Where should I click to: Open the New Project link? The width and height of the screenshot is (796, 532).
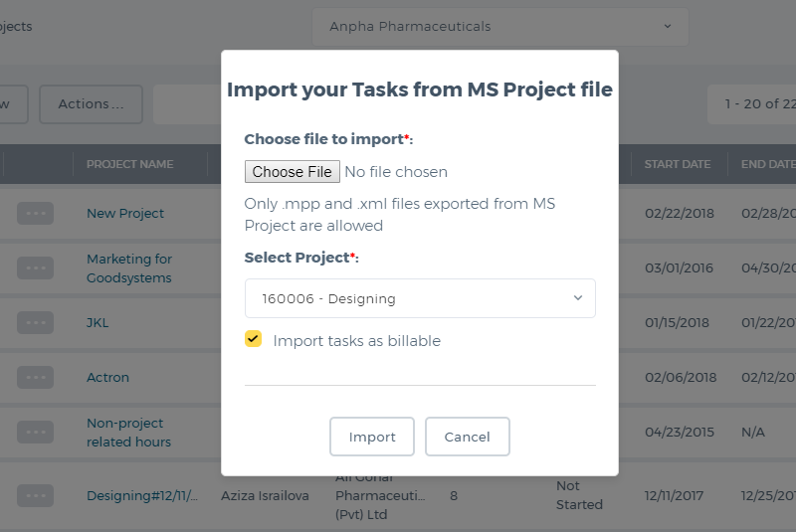tap(125, 214)
